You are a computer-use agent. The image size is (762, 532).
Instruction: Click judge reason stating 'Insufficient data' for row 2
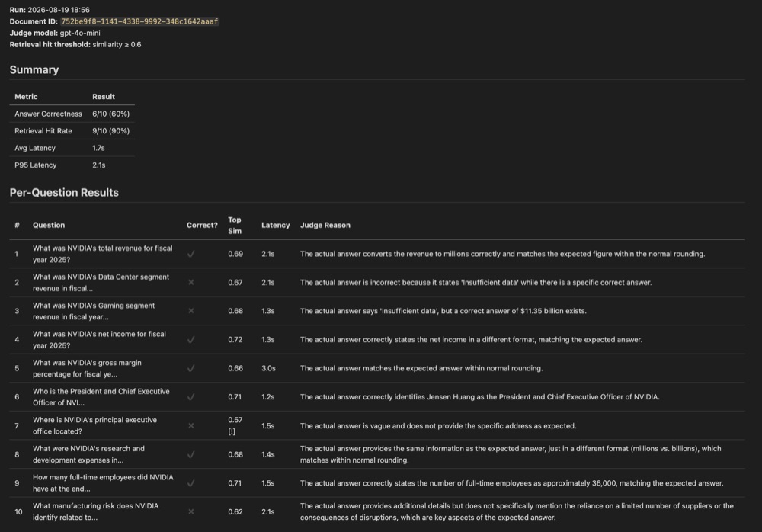point(475,283)
